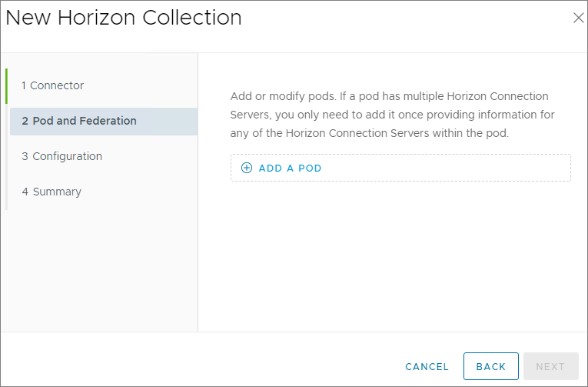Go back using the Back button
588x387 pixels.
(x=490, y=367)
